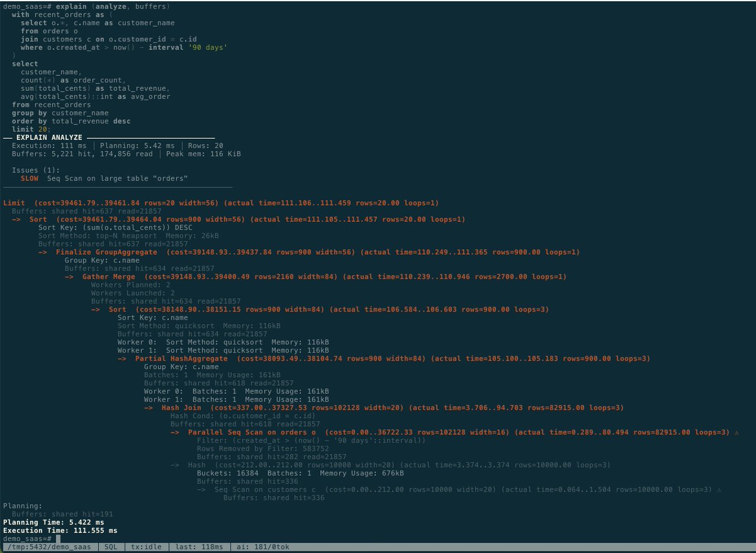Click 'group by customer_name' line
The height and width of the screenshot is (553, 756).
pyautogui.click(x=60, y=113)
